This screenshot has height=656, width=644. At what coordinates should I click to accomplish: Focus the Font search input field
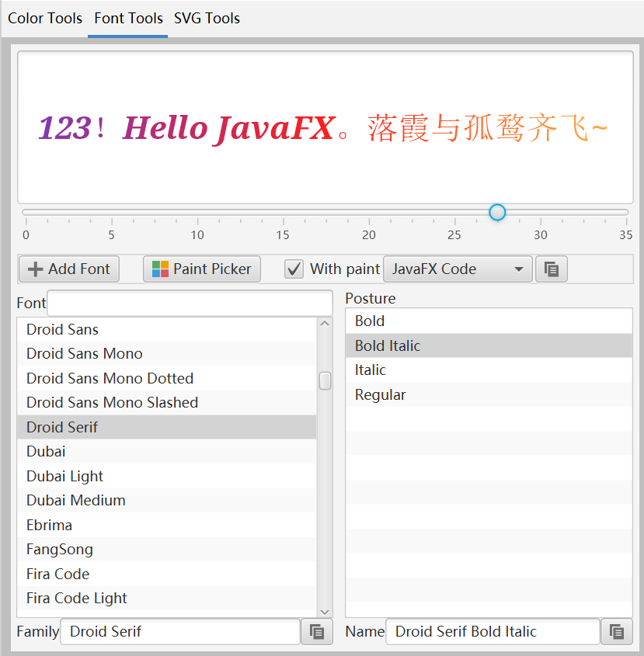pos(190,303)
